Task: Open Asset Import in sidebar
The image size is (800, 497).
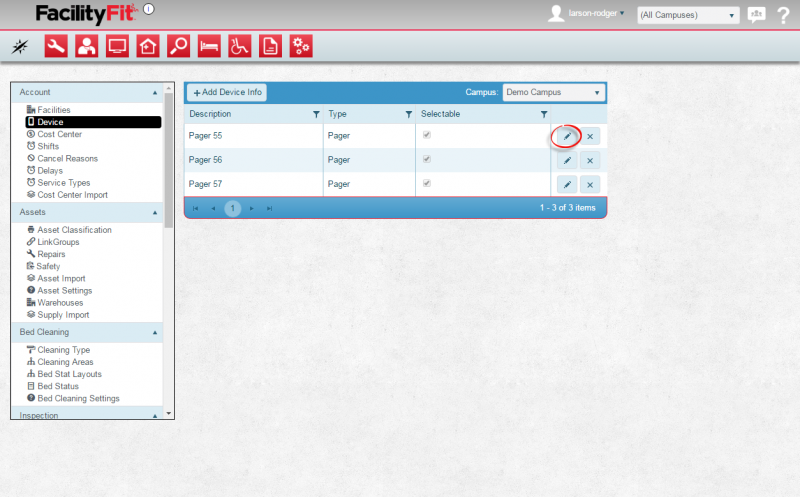Action: [x=61, y=279]
